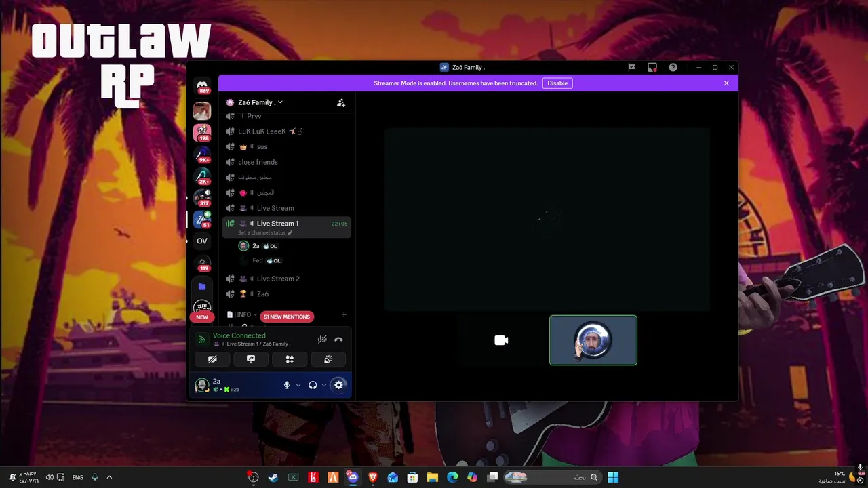The height and width of the screenshot is (488, 868).
Task: Join the Za6 trophy voice channel
Action: click(x=287, y=294)
